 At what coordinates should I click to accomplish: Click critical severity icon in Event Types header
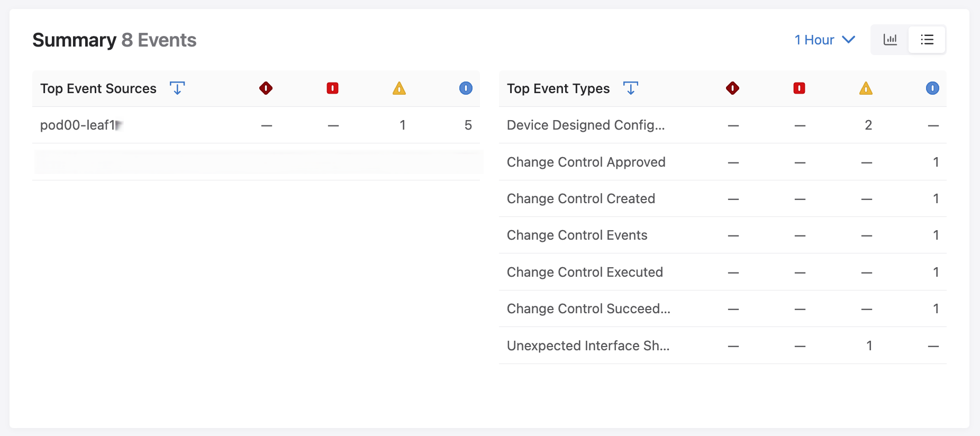tap(733, 88)
